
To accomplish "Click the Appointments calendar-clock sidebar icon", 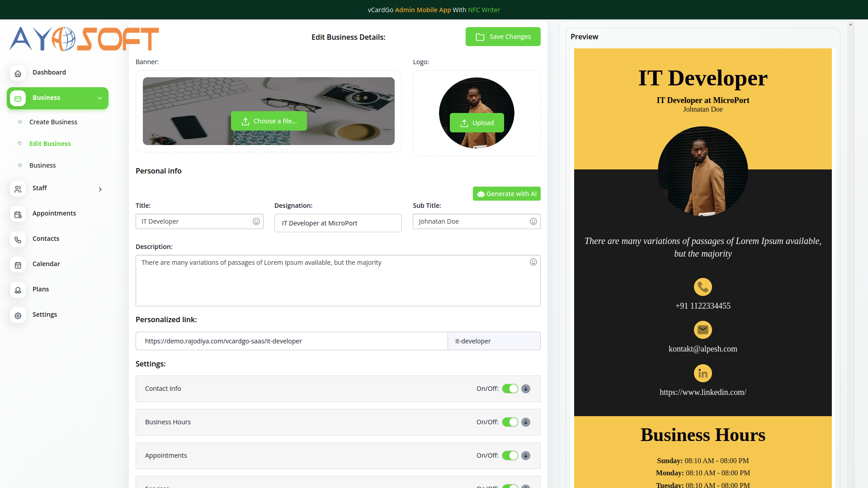I will pyautogui.click(x=18, y=215).
